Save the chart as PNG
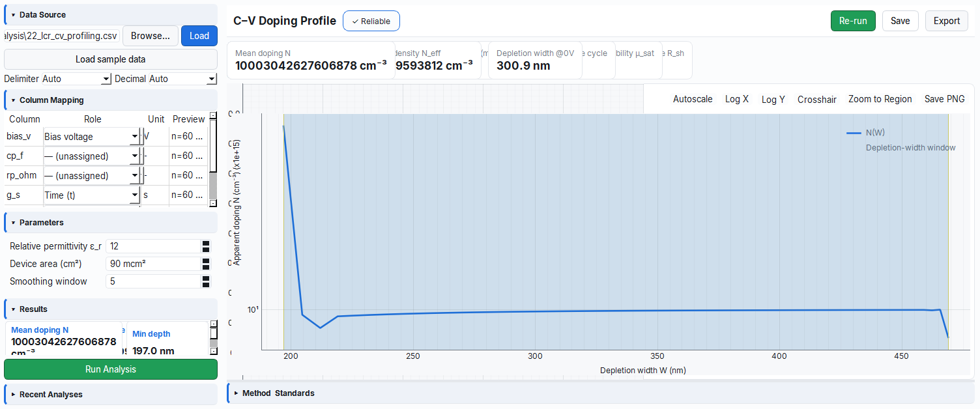Screen dimensions: 980x409 point(945,99)
